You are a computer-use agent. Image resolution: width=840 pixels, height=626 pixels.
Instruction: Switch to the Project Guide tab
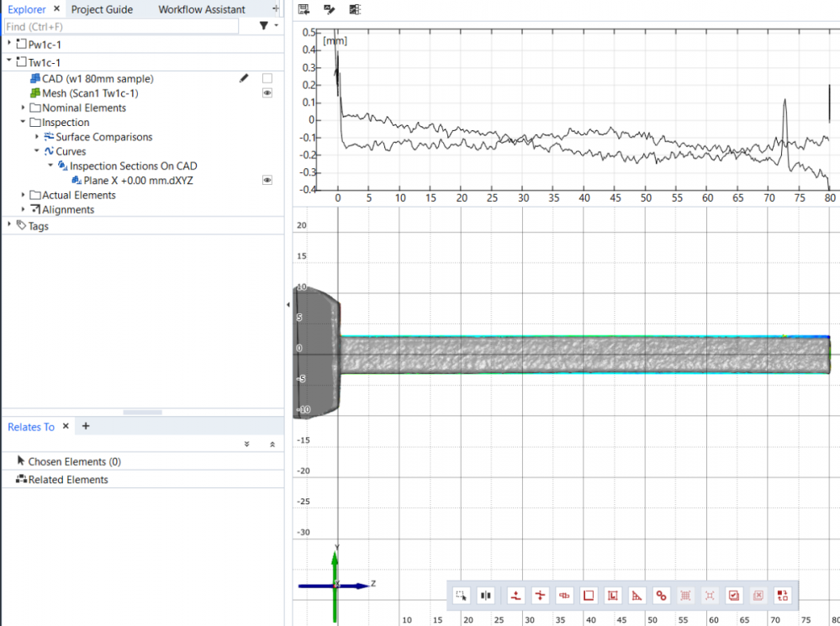tap(102, 9)
